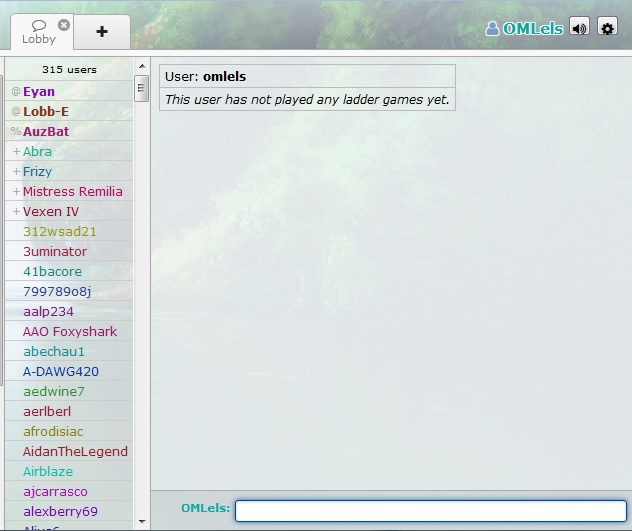Open the settings gear options
The width and height of the screenshot is (632, 531).
(x=607, y=27)
